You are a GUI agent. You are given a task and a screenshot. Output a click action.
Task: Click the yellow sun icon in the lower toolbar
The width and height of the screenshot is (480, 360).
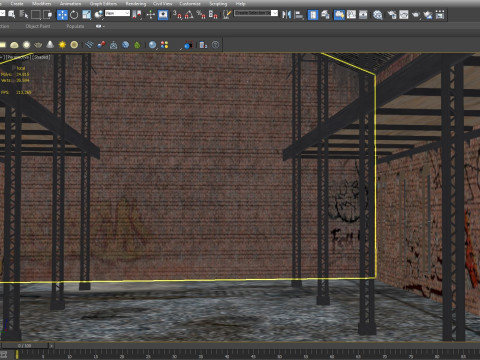tap(62, 45)
